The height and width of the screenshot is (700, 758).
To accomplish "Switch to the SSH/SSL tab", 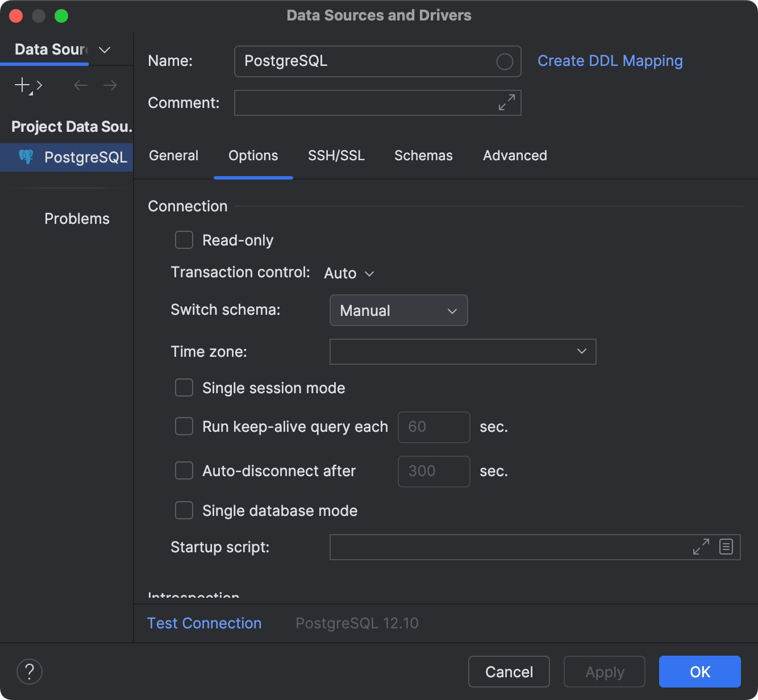I will (x=336, y=155).
